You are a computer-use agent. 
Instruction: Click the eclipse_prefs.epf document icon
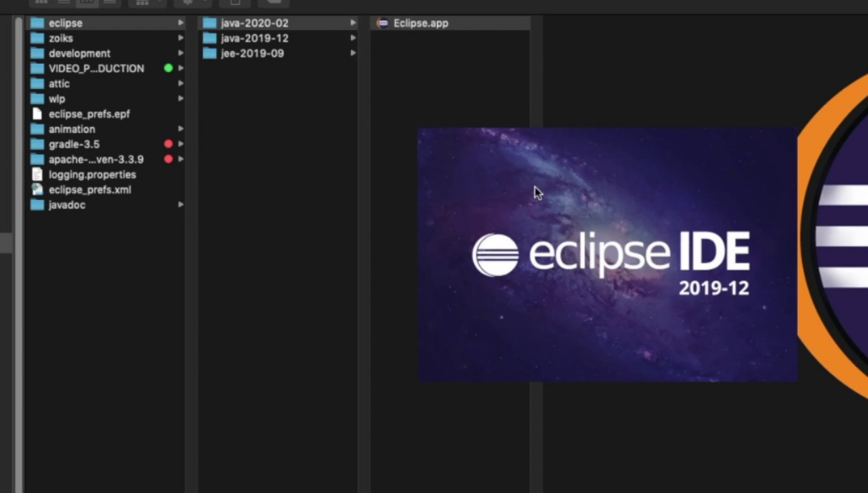[x=37, y=113]
